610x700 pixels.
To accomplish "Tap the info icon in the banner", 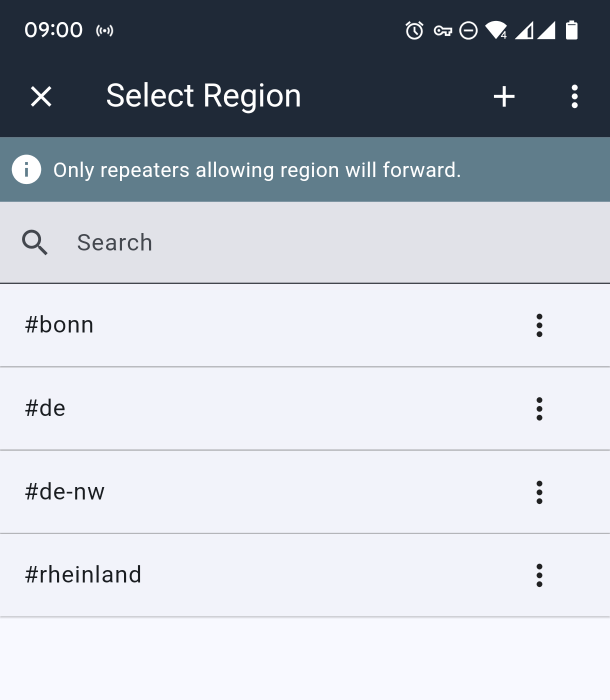I will (26, 169).
